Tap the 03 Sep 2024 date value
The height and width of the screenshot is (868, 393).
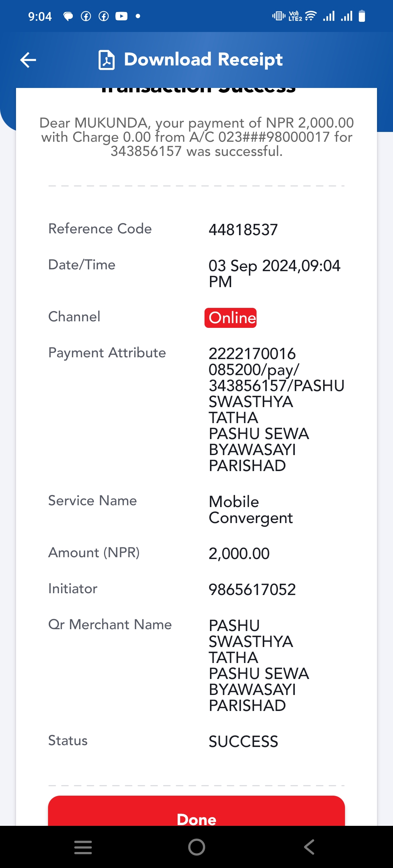click(x=274, y=274)
